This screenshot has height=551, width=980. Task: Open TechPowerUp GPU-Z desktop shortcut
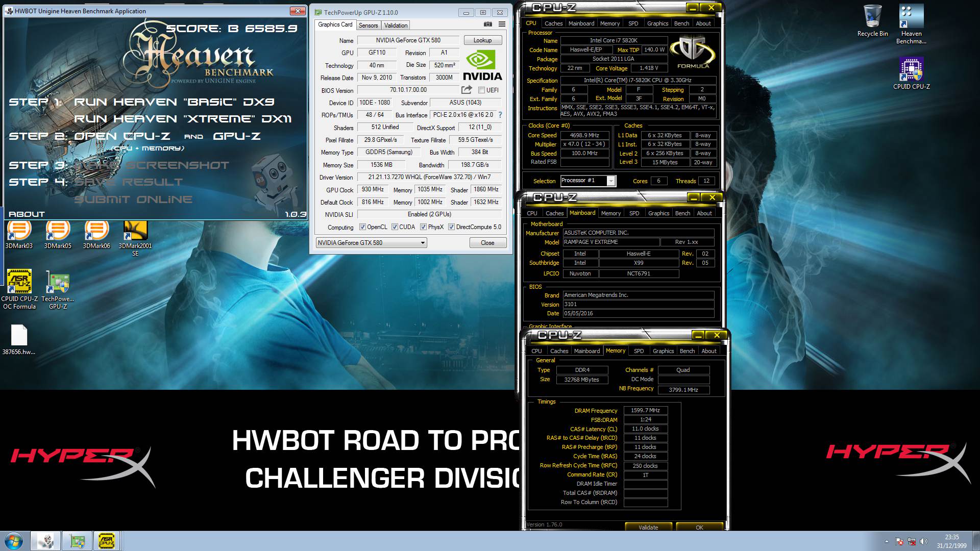[x=58, y=289]
